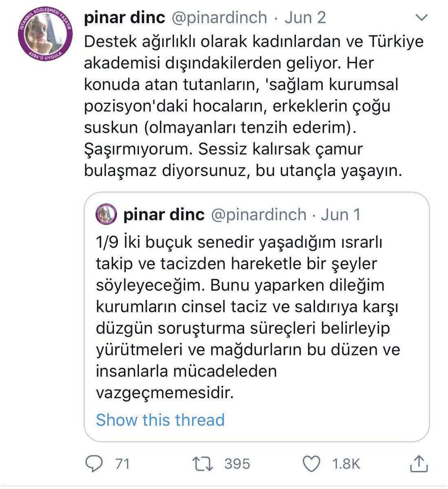Open the quoted tweet text starting with 1/9
The width and height of the screenshot is (448, 489).
248,317
